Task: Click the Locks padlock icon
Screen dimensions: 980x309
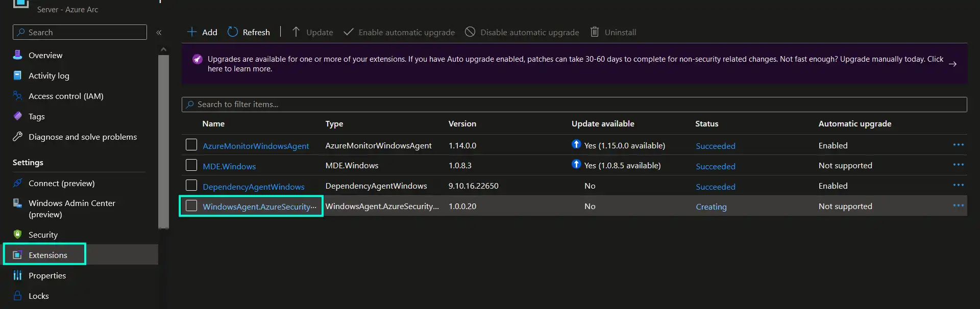Action: [18, 296]
